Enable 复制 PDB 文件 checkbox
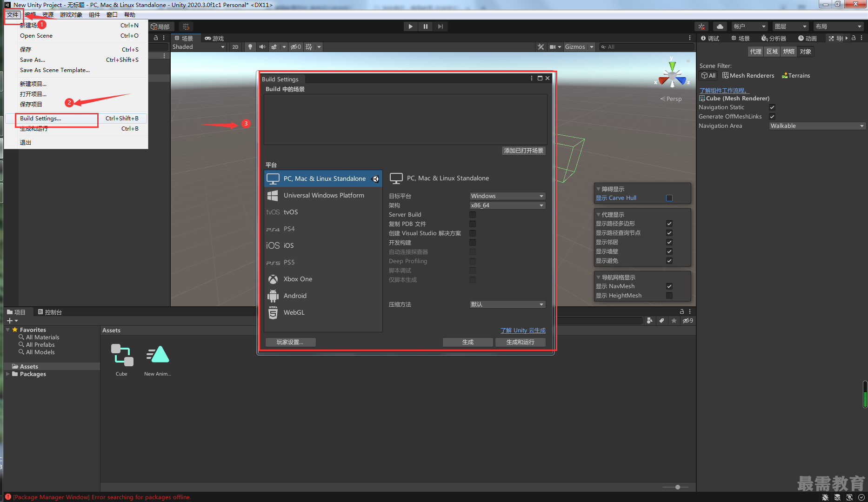Image resolution: width=868 pixels, height=502 pixels. [x=473, y=224]
